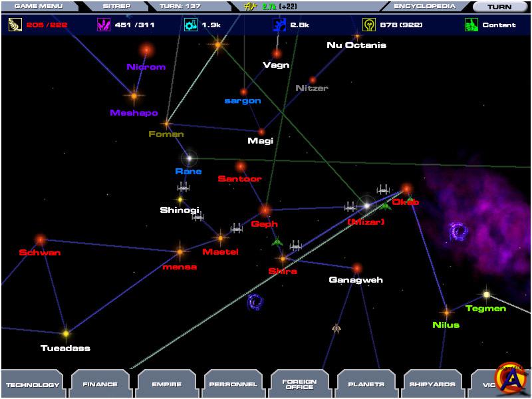
Task: Click the yellow lightbulb icon beside 878 (922)
Action: (x=368, y=25)
